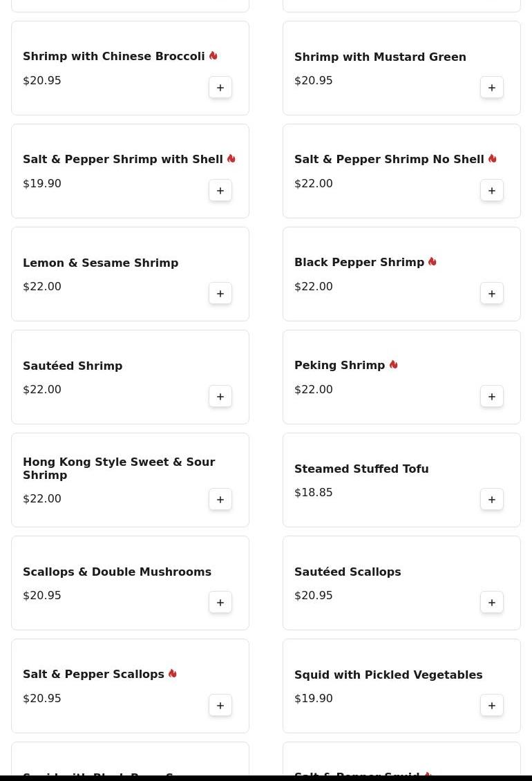Add Hong Kong Style Sweet & Sour Shrimp
532x781 pixels.
(220, 500)
